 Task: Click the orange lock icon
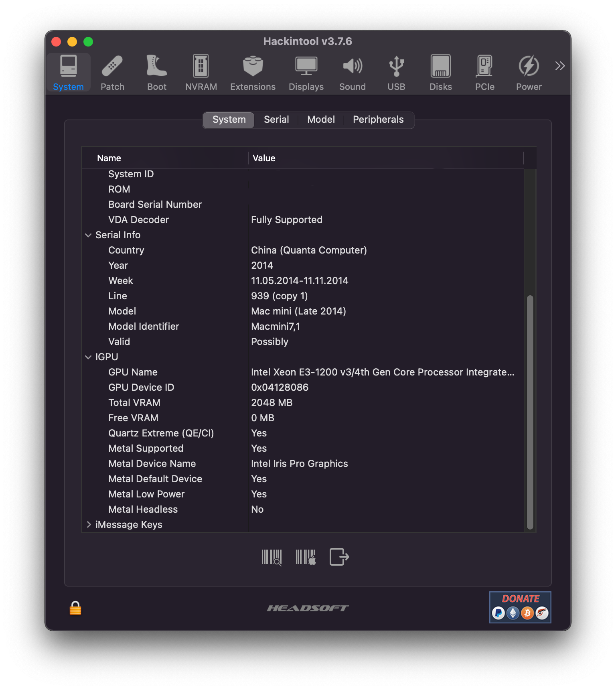(75, 608)
